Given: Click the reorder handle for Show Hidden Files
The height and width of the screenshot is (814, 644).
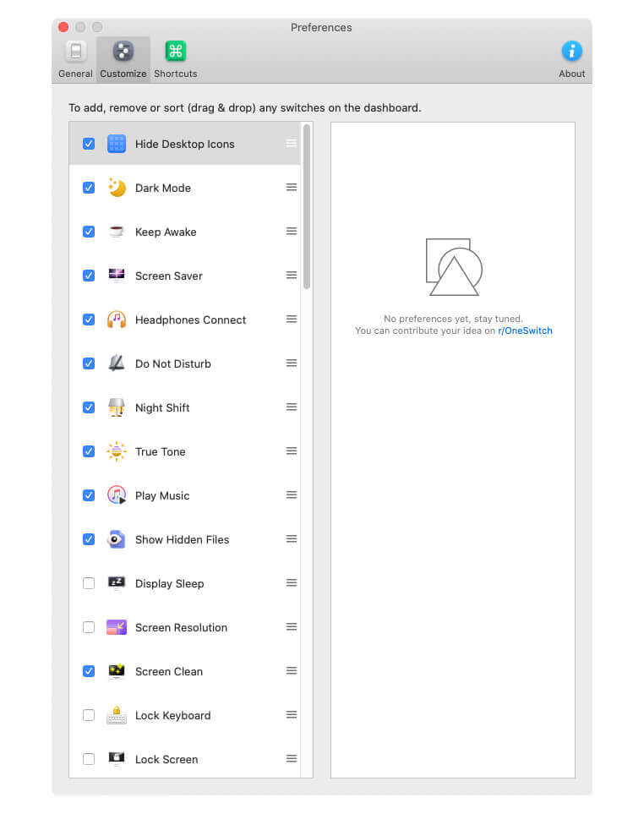Looking at the screenshot, I should (x=292, y=538).
